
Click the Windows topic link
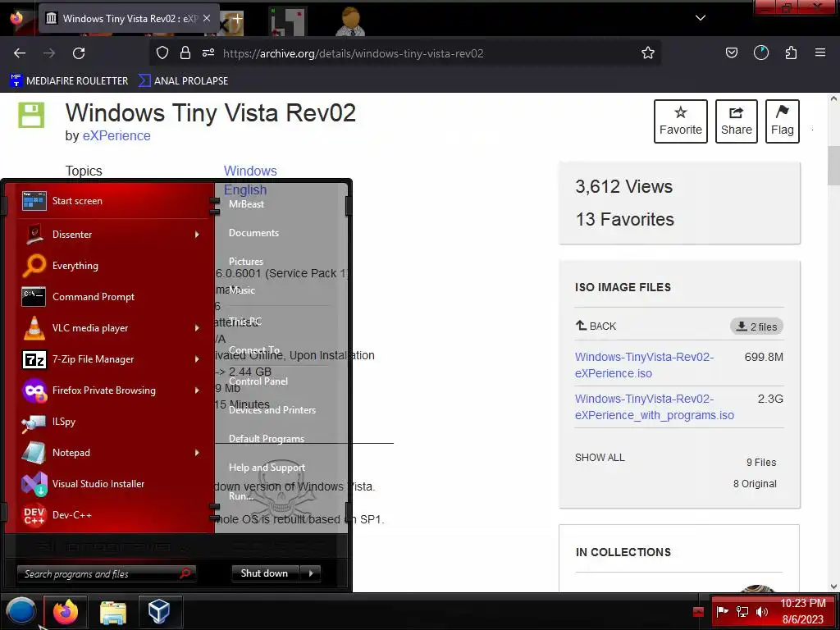tap(250, 171)
